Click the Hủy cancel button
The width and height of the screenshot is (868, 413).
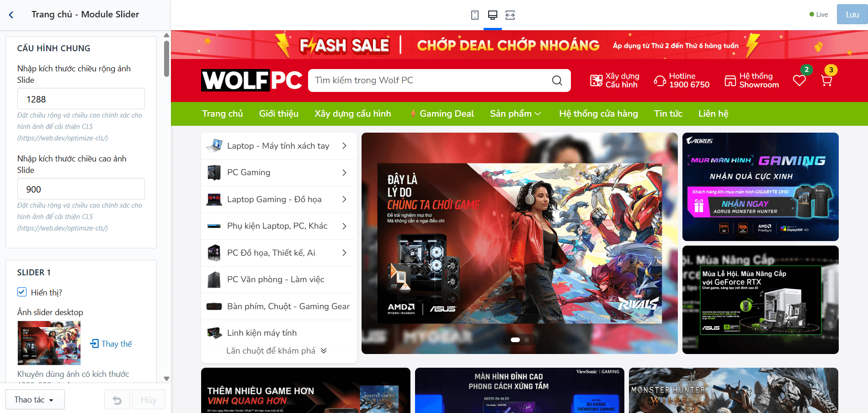(x=149, y=400)
